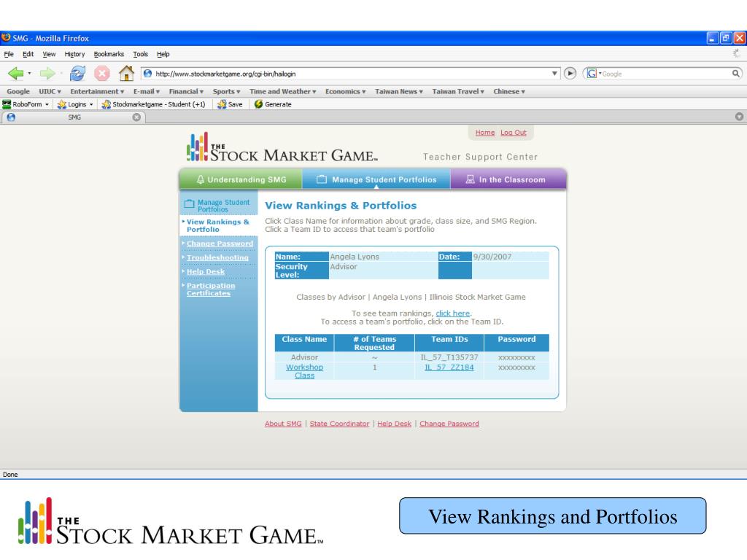Screen dimensions: 747x560
Task: Open the back button history dropdown arrow
Action: coord(29,74)
